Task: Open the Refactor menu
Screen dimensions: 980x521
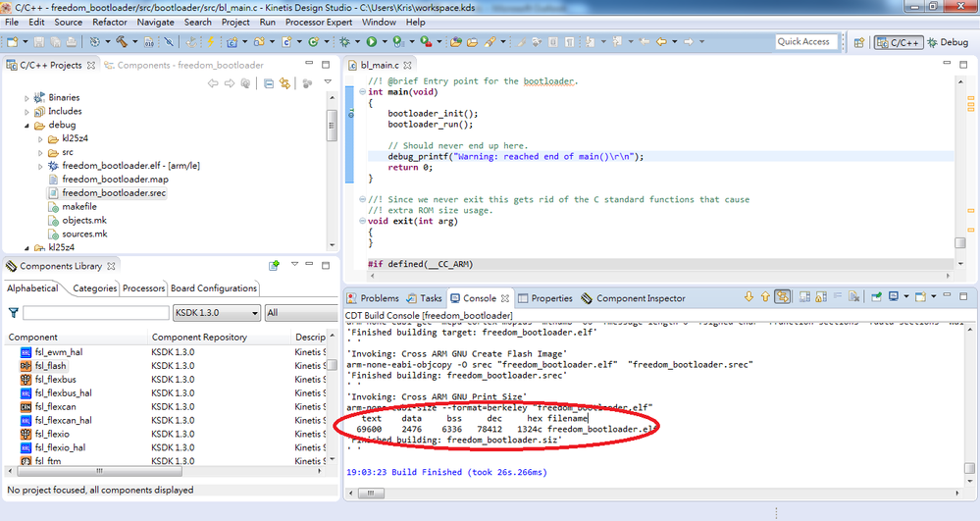Action: [x=109, y=22]
